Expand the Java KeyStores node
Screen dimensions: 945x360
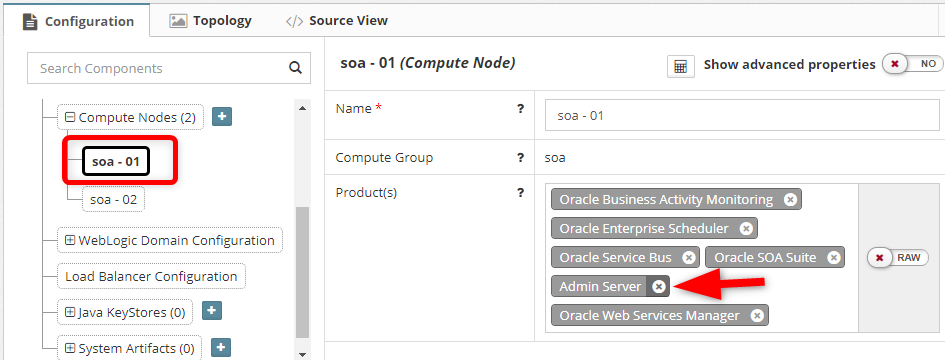click(69, 312)
